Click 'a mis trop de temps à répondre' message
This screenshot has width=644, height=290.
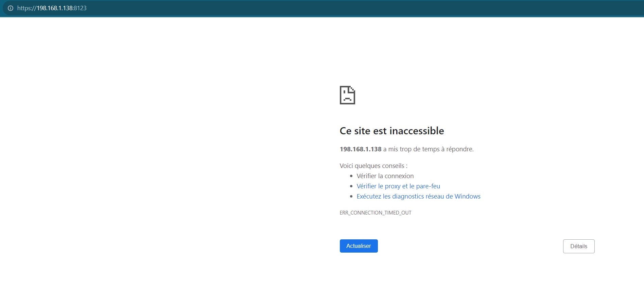coord(428,149)
